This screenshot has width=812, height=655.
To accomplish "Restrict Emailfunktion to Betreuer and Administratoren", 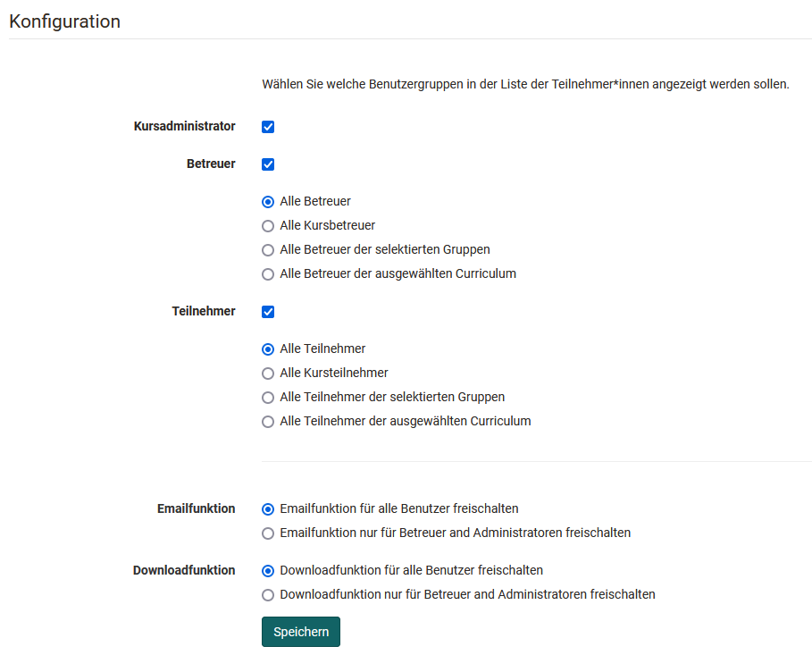I will [x=268, y=533].
